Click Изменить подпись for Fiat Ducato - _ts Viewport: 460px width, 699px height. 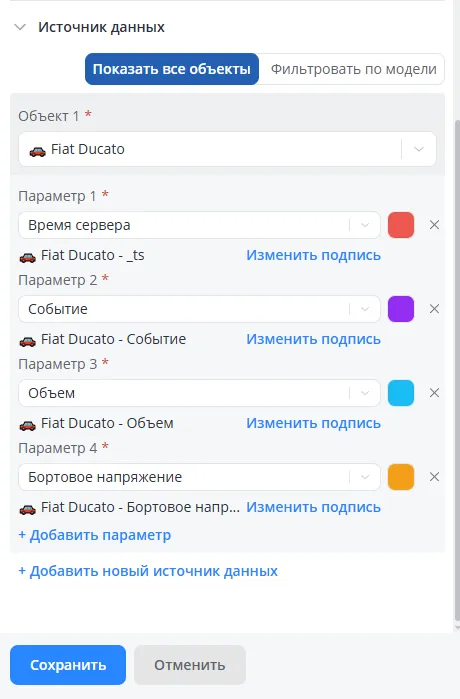pyautogui.click(x=313, y=255)
